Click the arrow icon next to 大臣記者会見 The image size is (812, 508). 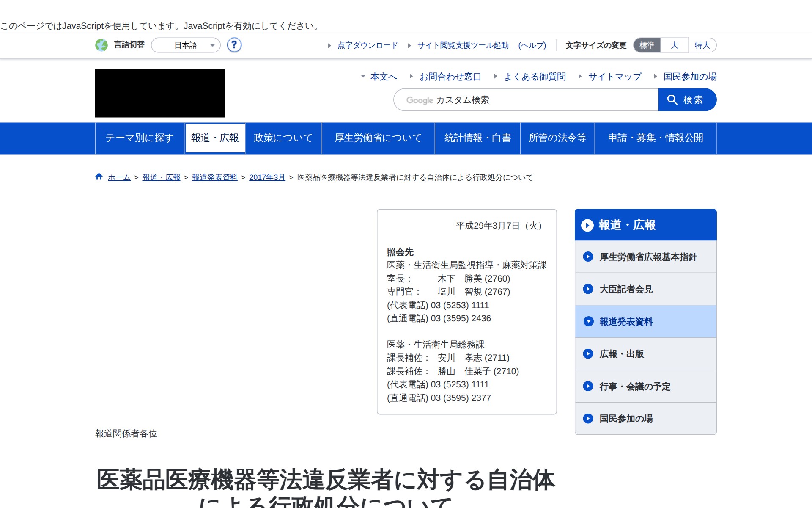click(588, 289)
